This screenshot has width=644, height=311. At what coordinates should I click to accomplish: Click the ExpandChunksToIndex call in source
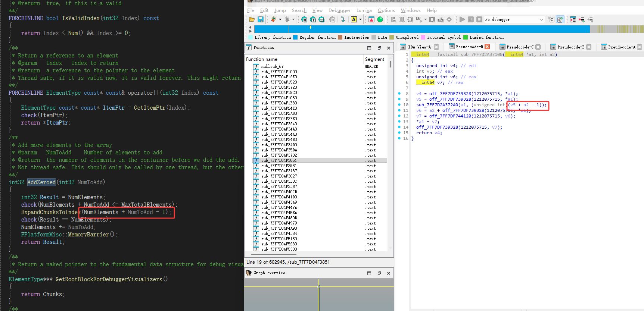(51, 212)
